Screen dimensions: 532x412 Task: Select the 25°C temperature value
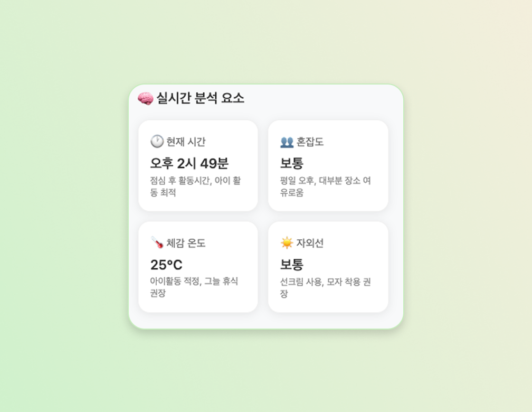point(166,265)
